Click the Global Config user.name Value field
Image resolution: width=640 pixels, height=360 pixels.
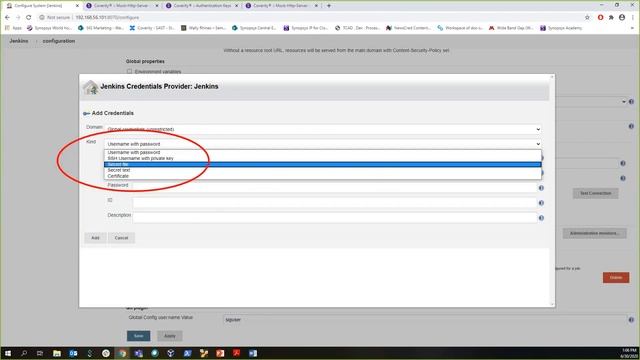[424, 320]
